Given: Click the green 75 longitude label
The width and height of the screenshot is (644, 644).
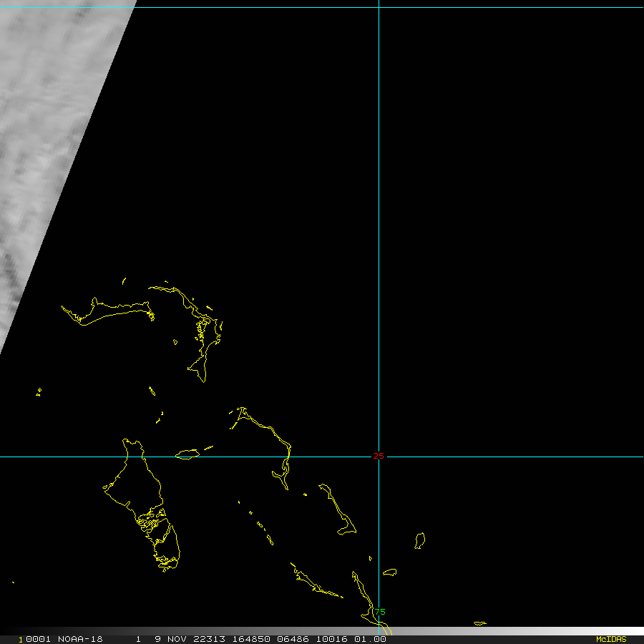Looking at the screenshot, I should pyautogui.click(x=380, y=612).
